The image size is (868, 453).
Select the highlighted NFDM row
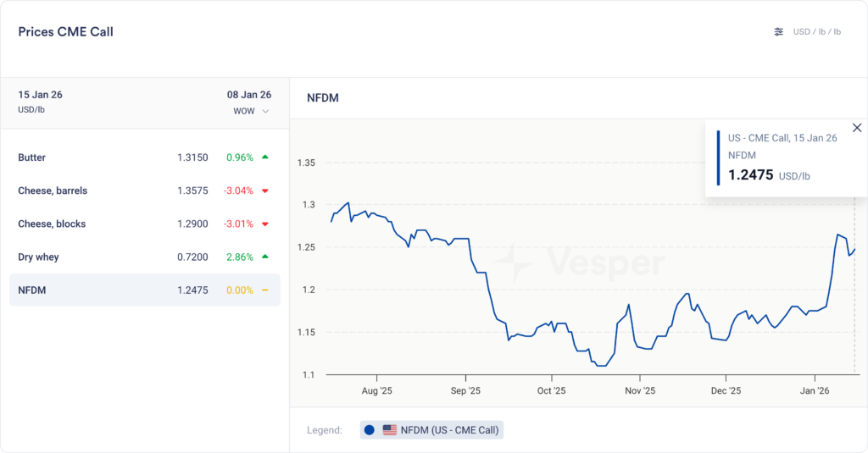(144, 290)
